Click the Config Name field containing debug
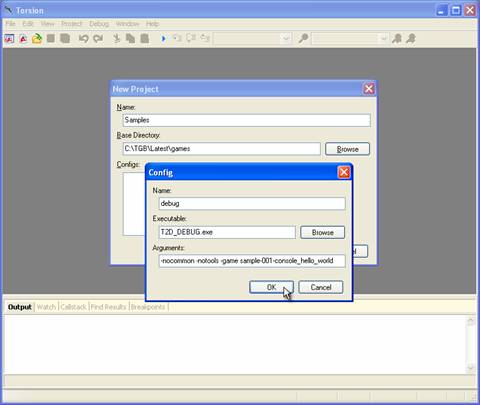Image resolution: width=480 pixels, height=405 pixels. pyautogui.click(x=252, y=203)
